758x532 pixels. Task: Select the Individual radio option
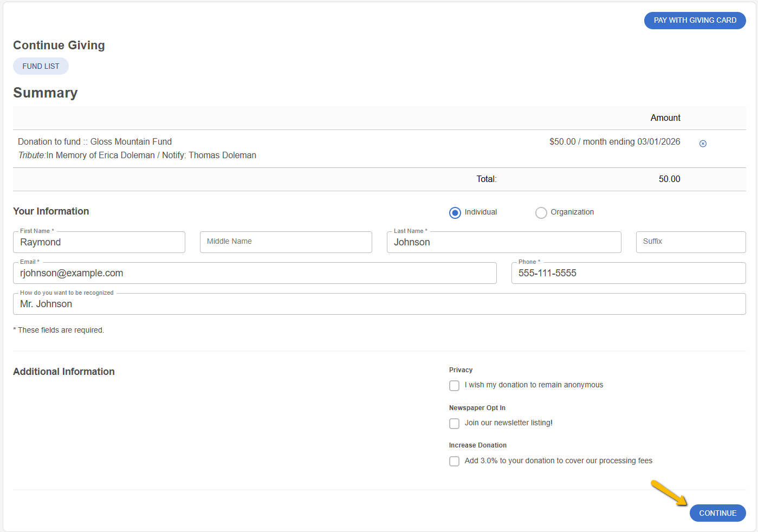[x=455, y=213]
